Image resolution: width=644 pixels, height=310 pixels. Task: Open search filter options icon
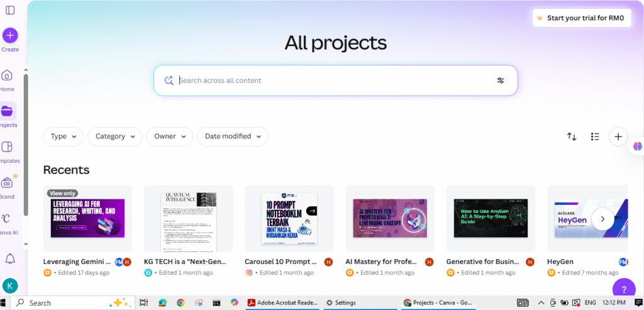pos(501,80)
